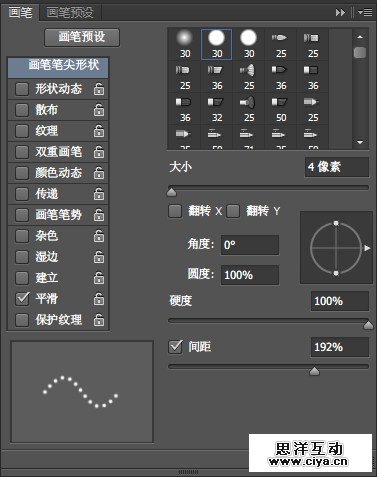Click the 大小 size slider handle

click(x=171, y=192)
